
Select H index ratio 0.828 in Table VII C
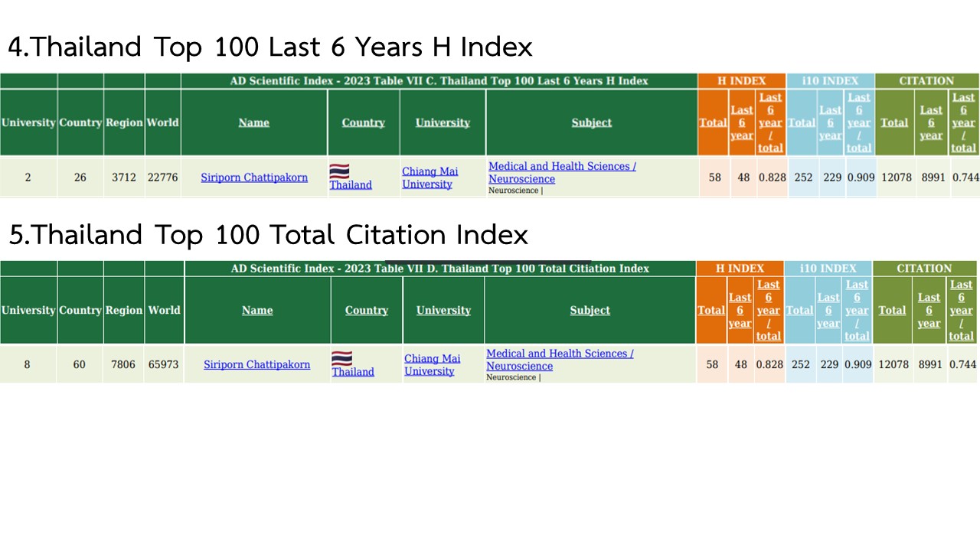click(773, 178)
